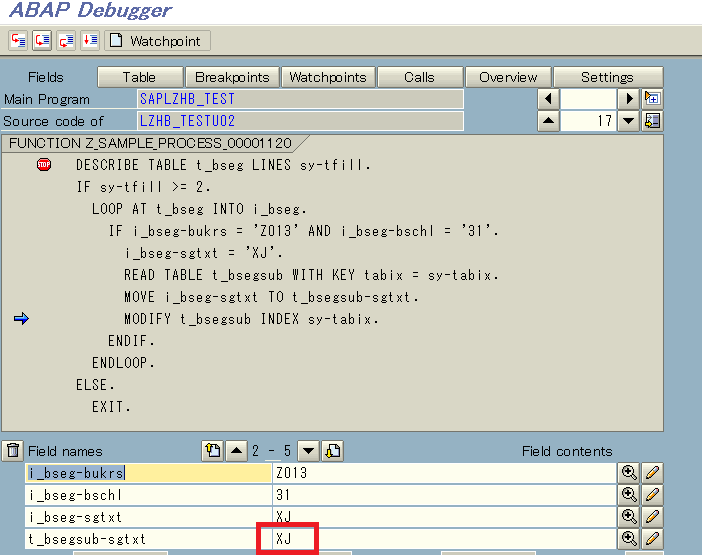Screen dimensions: 702x555
Task: Click the Return step icon
Action: (66, 41)
